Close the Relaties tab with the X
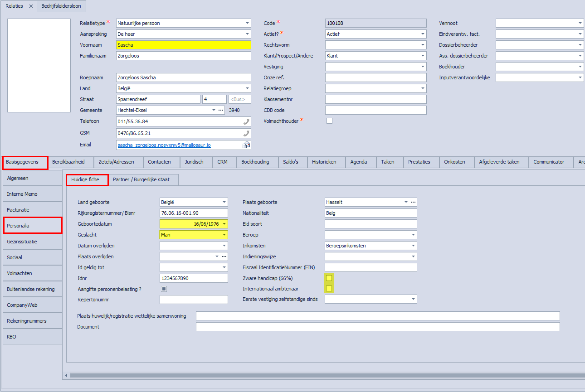 [x=31, y=6]
